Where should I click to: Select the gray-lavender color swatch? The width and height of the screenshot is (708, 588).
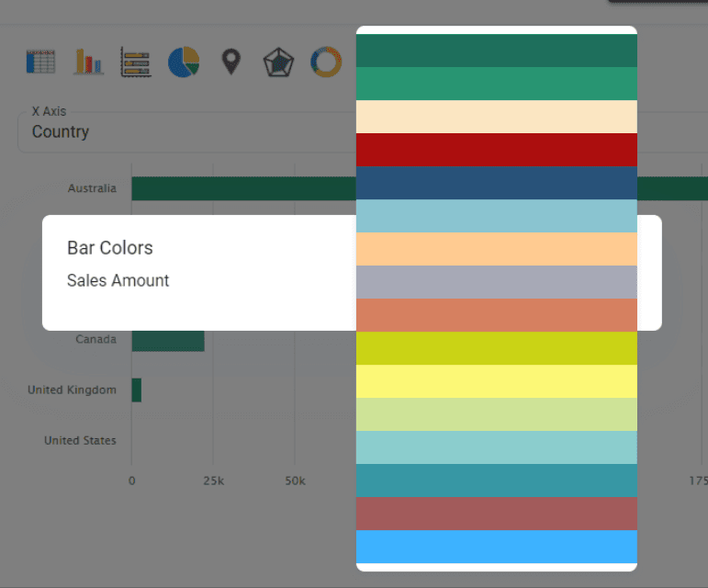point(496,282)
